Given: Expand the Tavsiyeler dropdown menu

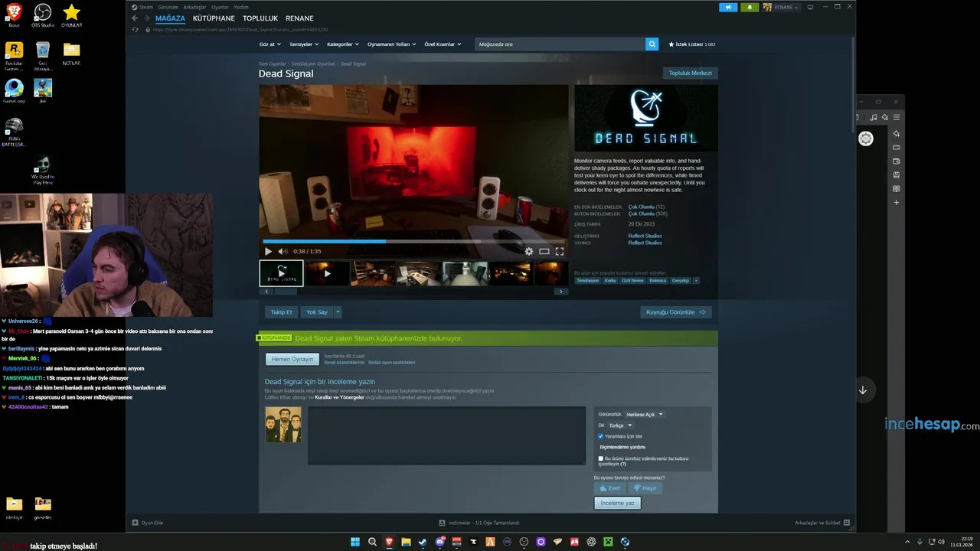Looking at the screenshot, I should [302, 44].
